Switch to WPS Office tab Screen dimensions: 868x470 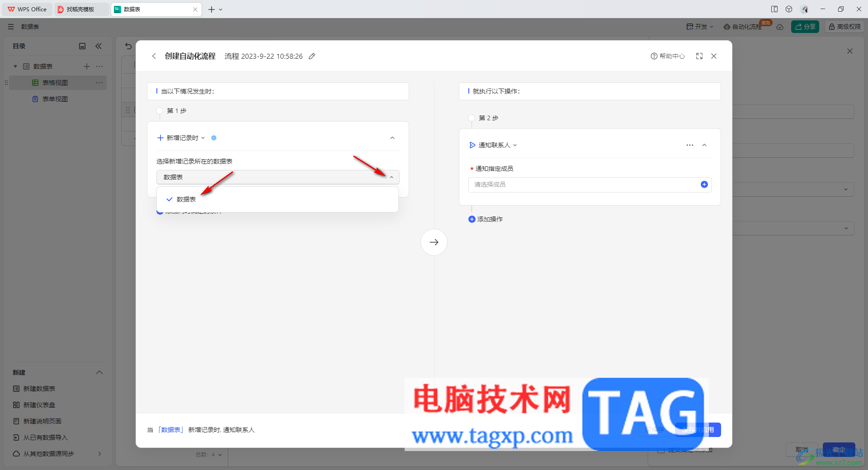pos(27,9)
